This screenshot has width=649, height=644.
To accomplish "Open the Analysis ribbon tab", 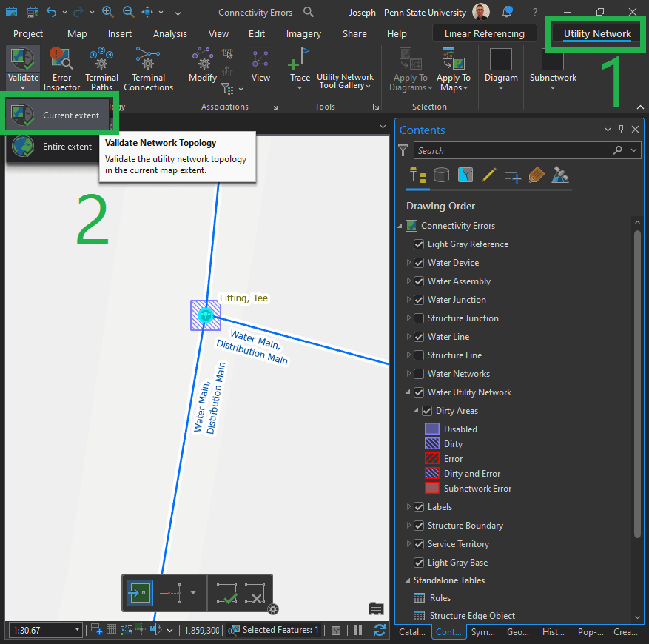I will 169,33.
